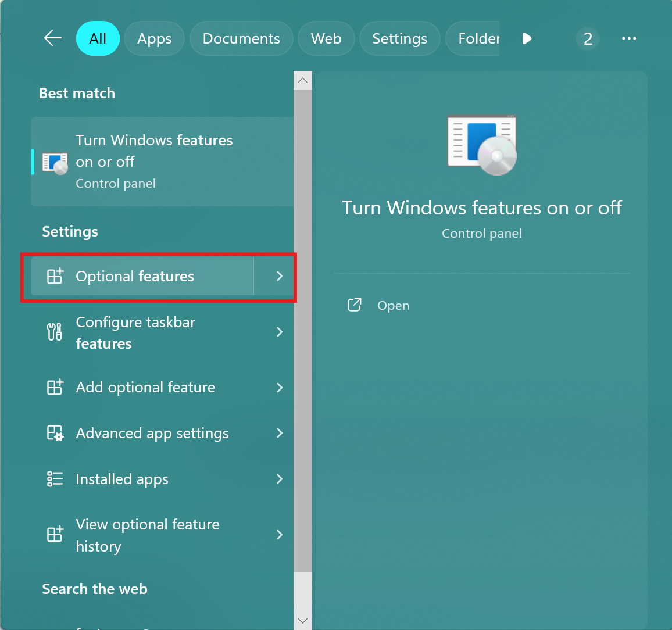
Task: Click Open in the preview pane
Action: pyautogui.click(x=393, y=306)
